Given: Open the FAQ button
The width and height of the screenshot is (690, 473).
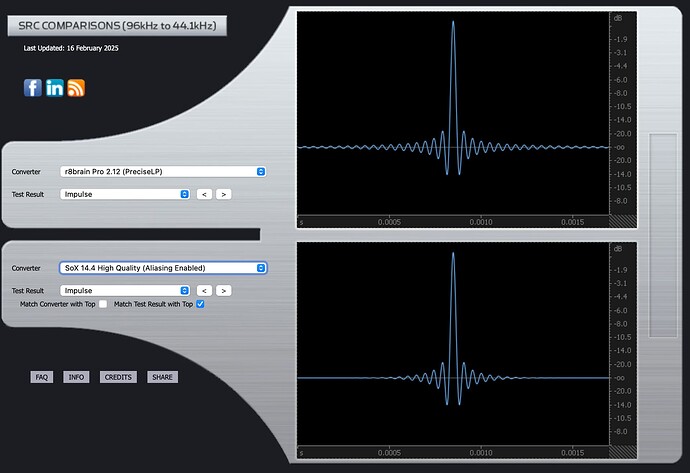Looking at the screenshot, I should [x=42, y=377].
